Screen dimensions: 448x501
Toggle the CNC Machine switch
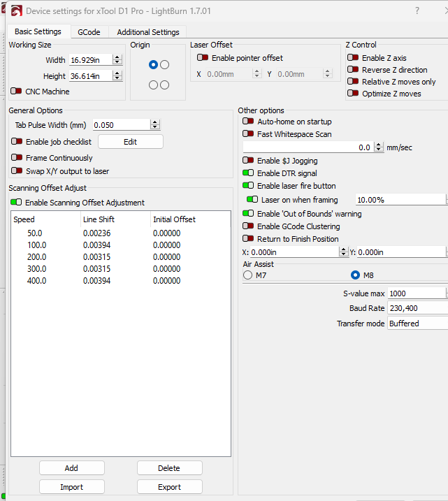pos(16,91)
